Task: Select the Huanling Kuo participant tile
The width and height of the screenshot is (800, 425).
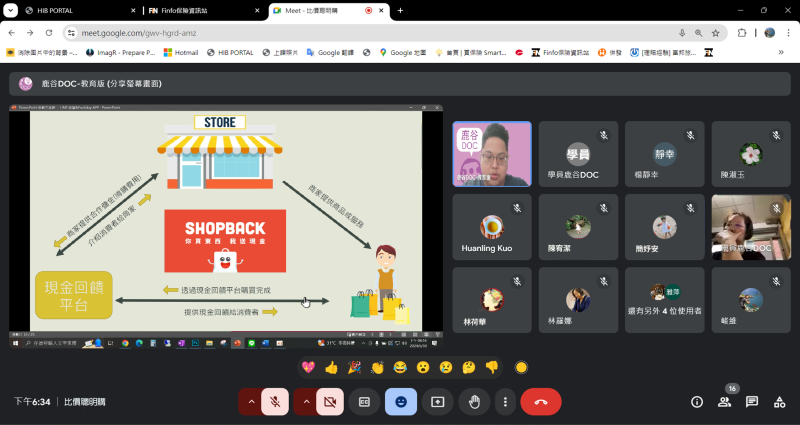Action: click(492, 227)
